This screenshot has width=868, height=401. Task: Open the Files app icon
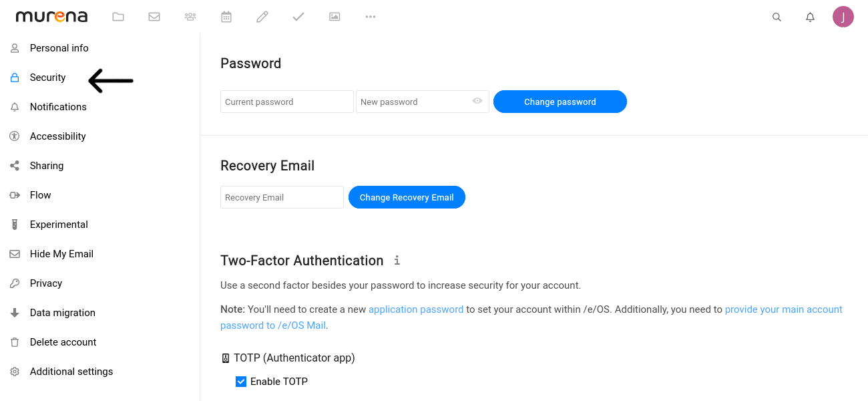coord(118,17)
